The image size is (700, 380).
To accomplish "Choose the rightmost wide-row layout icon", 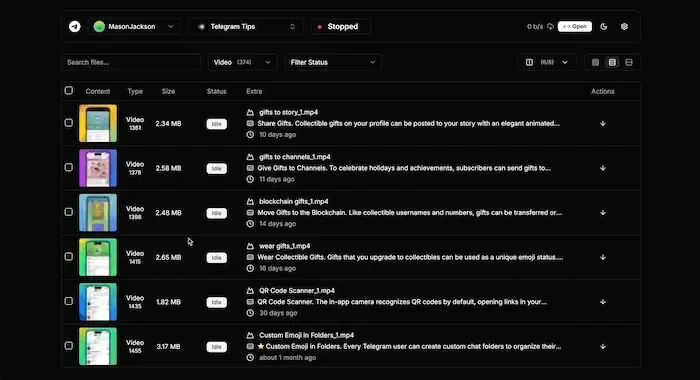I will click(629, 63).
